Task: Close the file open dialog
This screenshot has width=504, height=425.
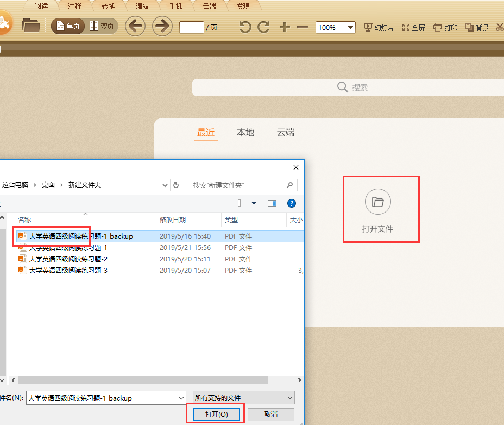Action: pyautogui.click(x=296, y=167)
